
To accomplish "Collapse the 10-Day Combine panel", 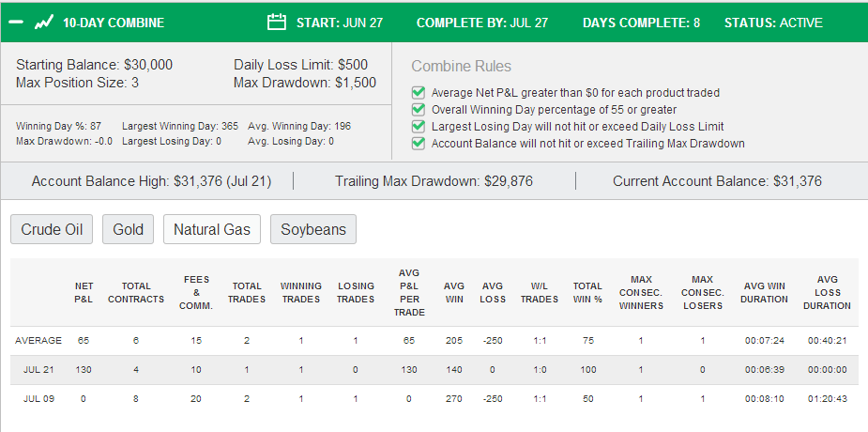I will [17, 23].
